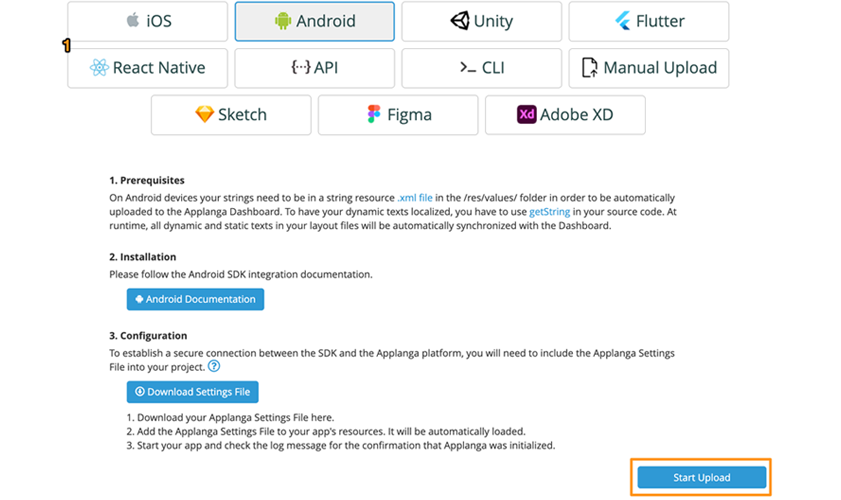Pick the Unity platform tile
Image resolution: width=841 pixels, height=500 pixels.
point(481,21)
